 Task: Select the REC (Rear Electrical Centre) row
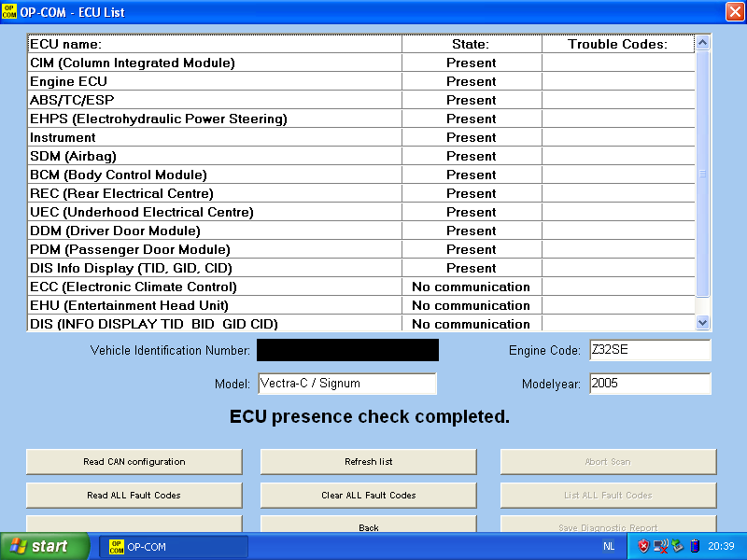point(361,193)
